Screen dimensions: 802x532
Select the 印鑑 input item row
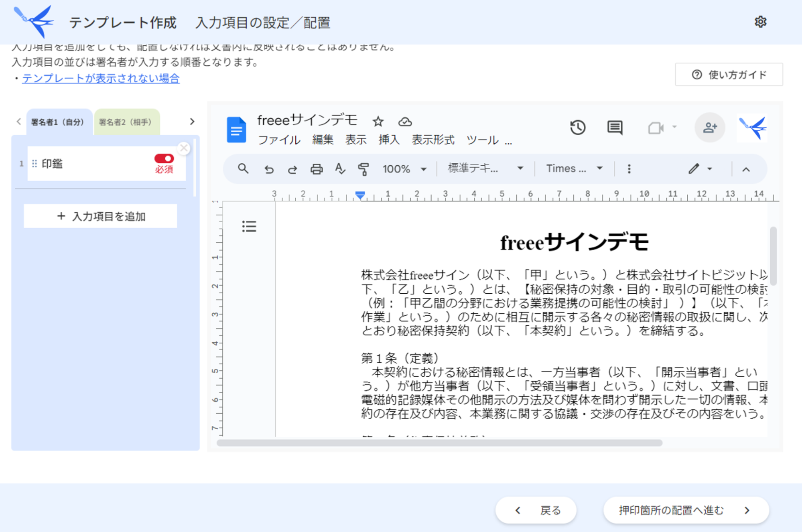coord(106,163)
